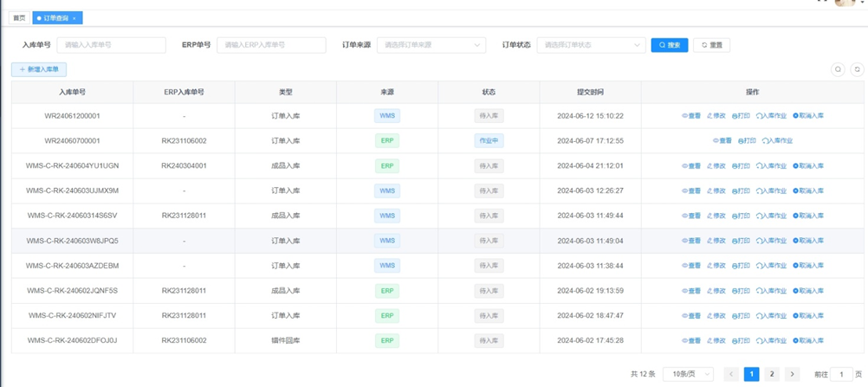Open the 10条/页 page size selector
Image resolution: width=868 pixels, height=387 pixels.
[x=688, y=374]
